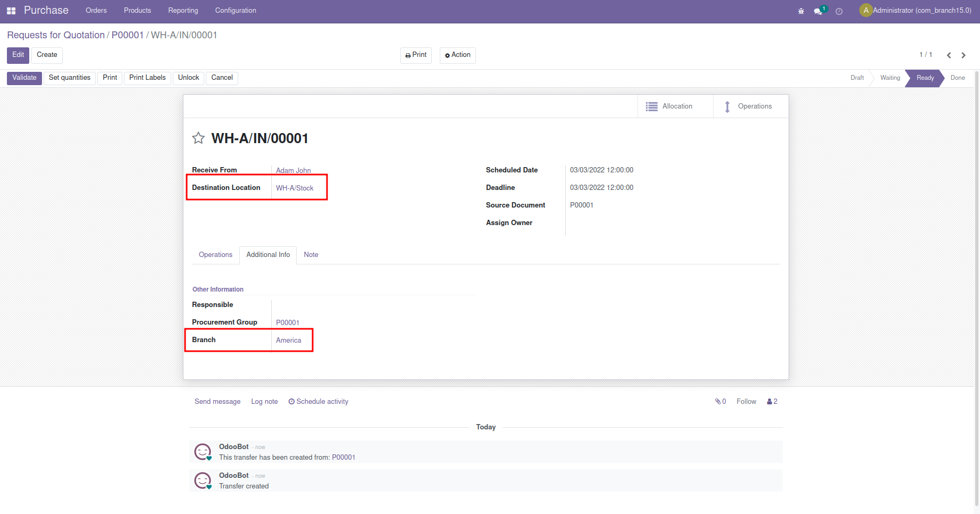
Task: Open the Products menu
Action: pyautogui.click(x=137, y=11)
